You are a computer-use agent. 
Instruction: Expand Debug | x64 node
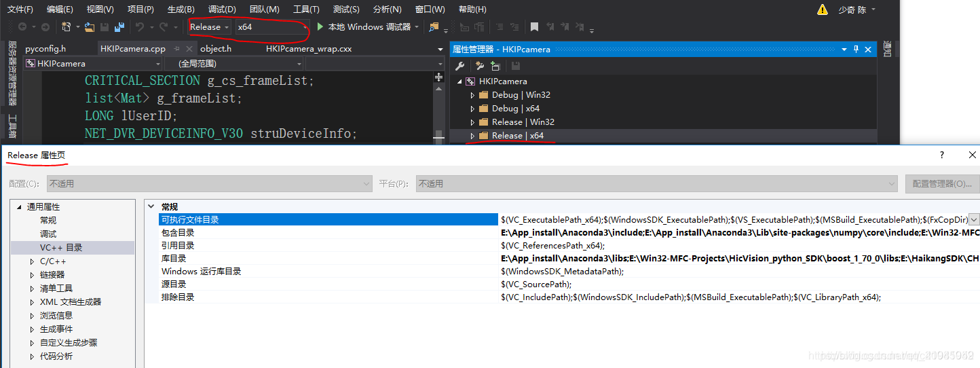473,109
